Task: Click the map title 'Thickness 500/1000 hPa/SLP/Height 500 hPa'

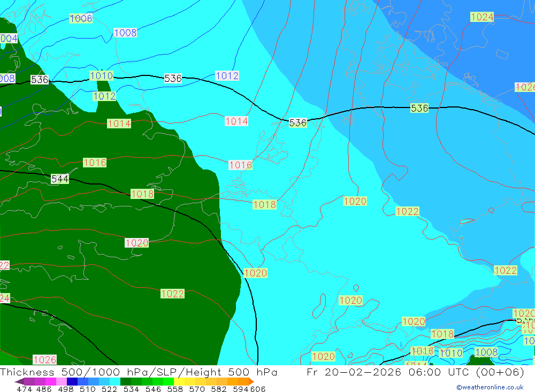Action: coord(139,372)
